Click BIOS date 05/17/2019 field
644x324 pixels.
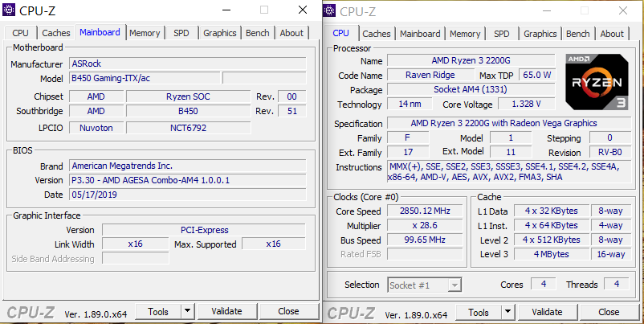coord(188,195)
